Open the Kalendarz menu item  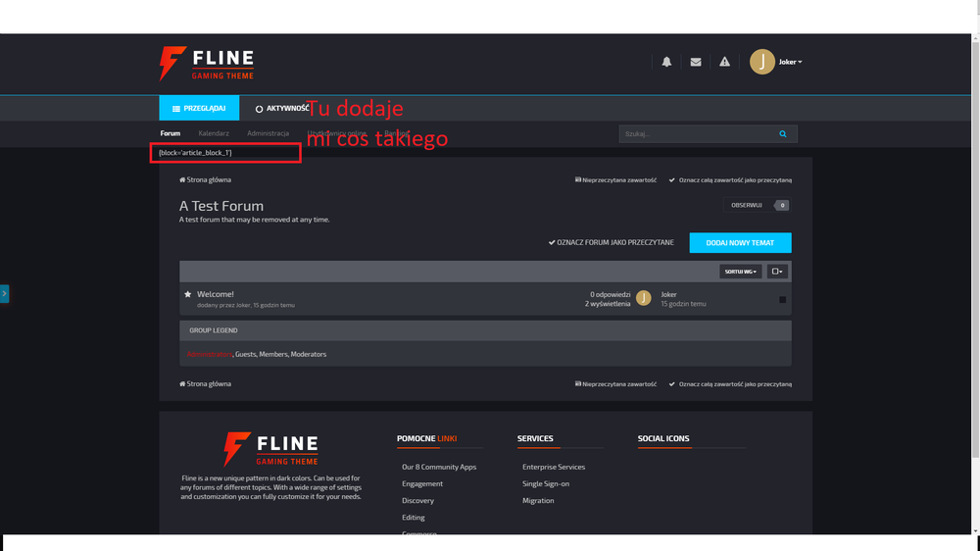pos(214,133)
